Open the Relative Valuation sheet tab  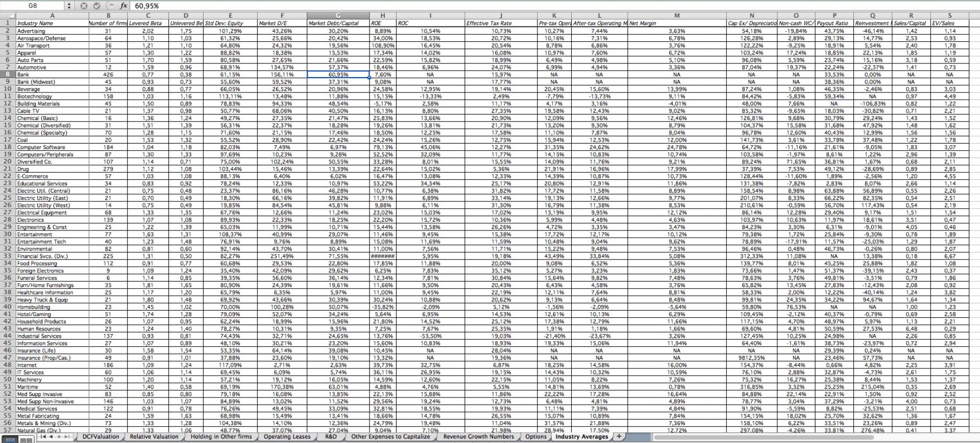154,437
